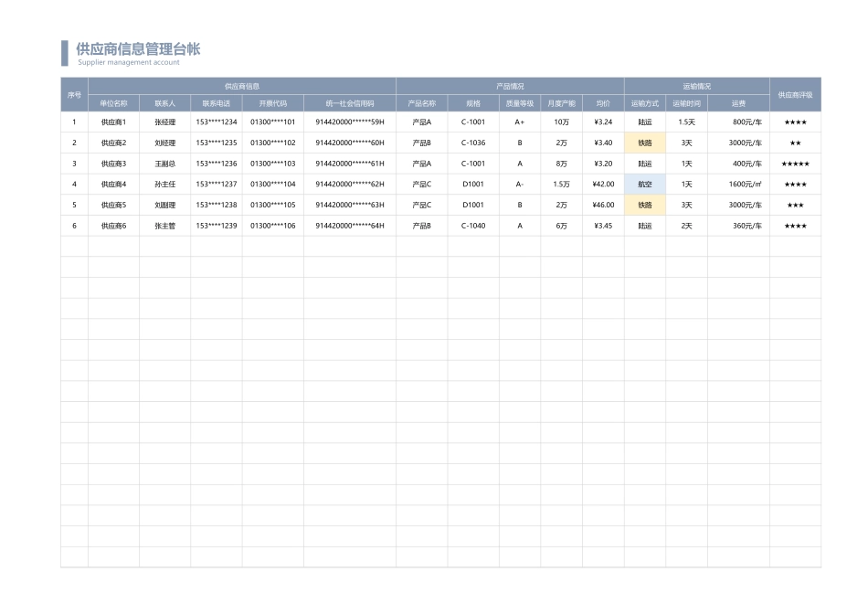Viewport: 868px width, 614px height.
Task: Click the credit code ending 59H
Action: pyautogui.click(x=351, y=122)
